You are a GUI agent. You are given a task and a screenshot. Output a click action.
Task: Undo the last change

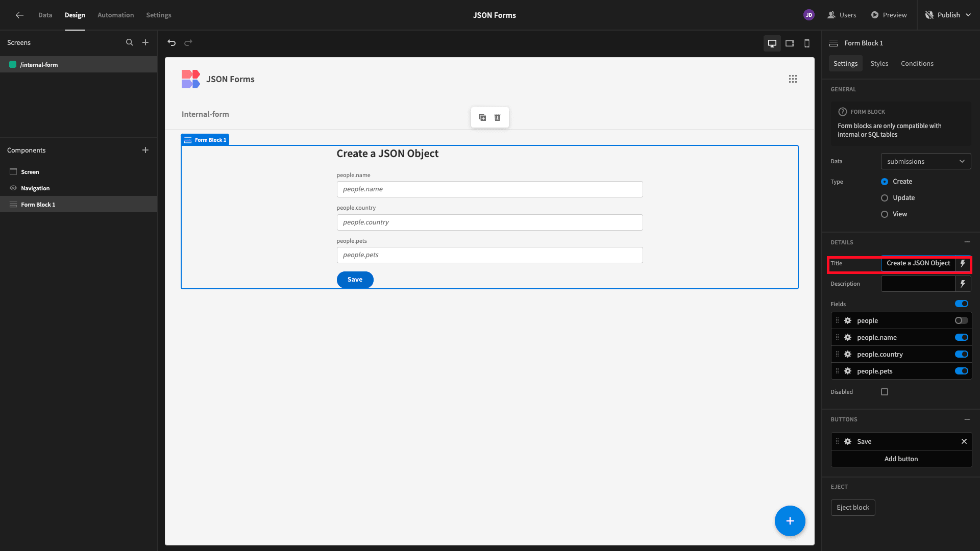tap(171, 43)
